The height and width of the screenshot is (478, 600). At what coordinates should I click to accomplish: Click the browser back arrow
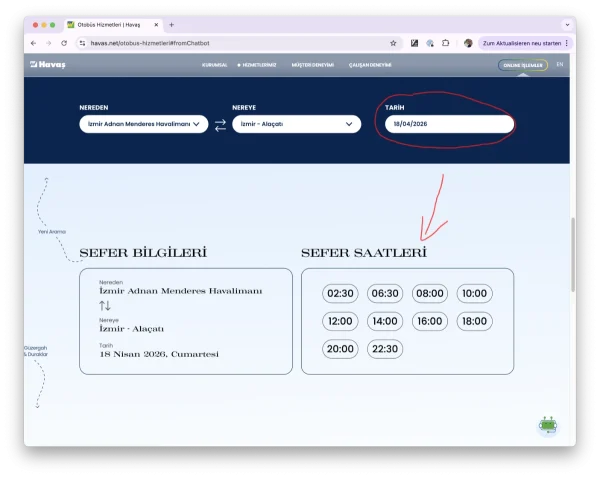click(34, 43)
